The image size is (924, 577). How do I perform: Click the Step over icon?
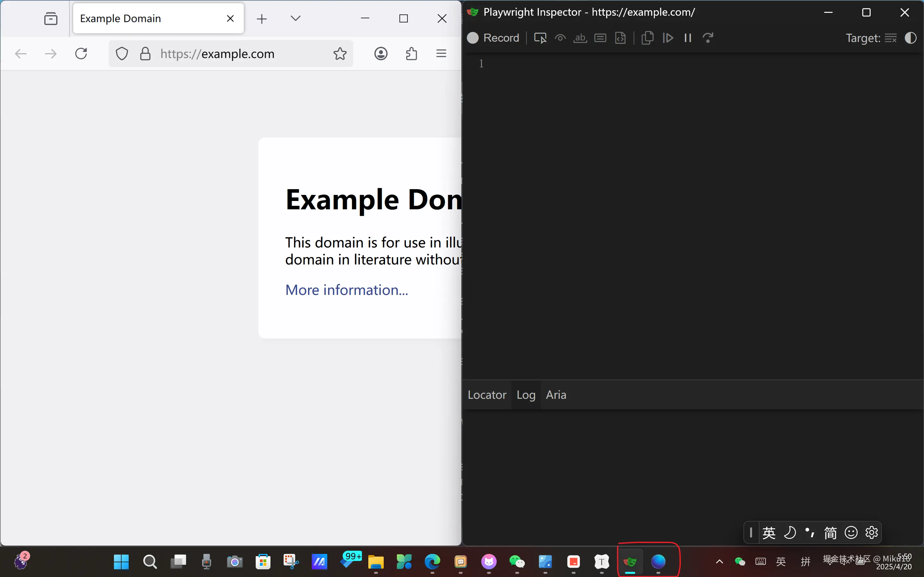point(708,38)
